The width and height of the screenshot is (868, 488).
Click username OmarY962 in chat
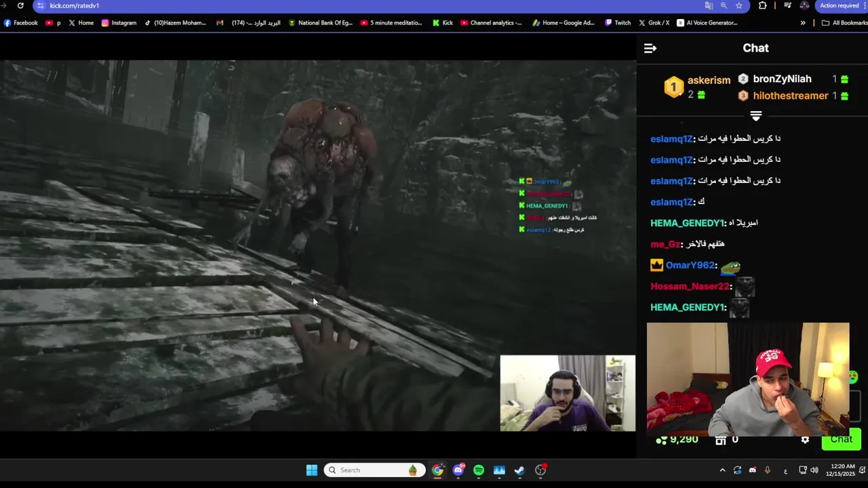(x=690, y=265)
